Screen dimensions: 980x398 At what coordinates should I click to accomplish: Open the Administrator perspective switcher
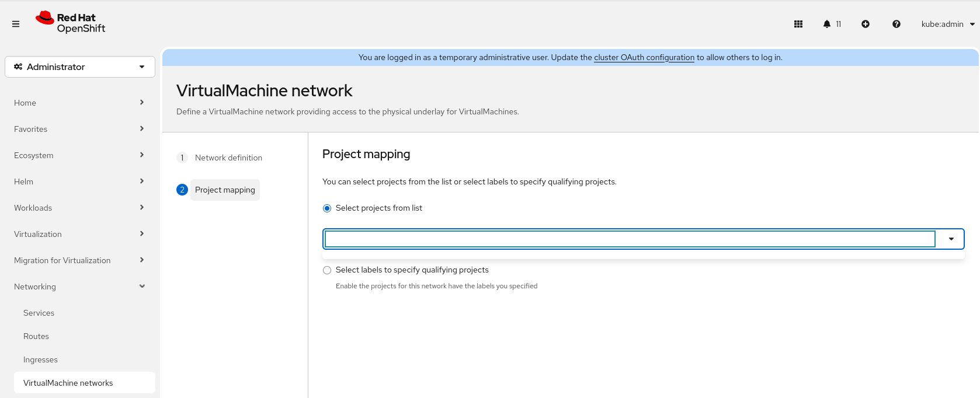point(80,67)
